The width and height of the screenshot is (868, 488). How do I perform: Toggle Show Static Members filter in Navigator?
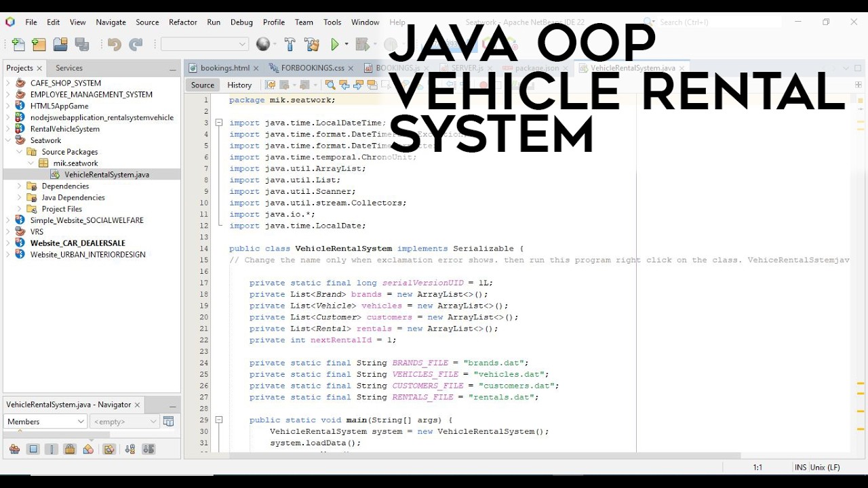coord(51,449)
